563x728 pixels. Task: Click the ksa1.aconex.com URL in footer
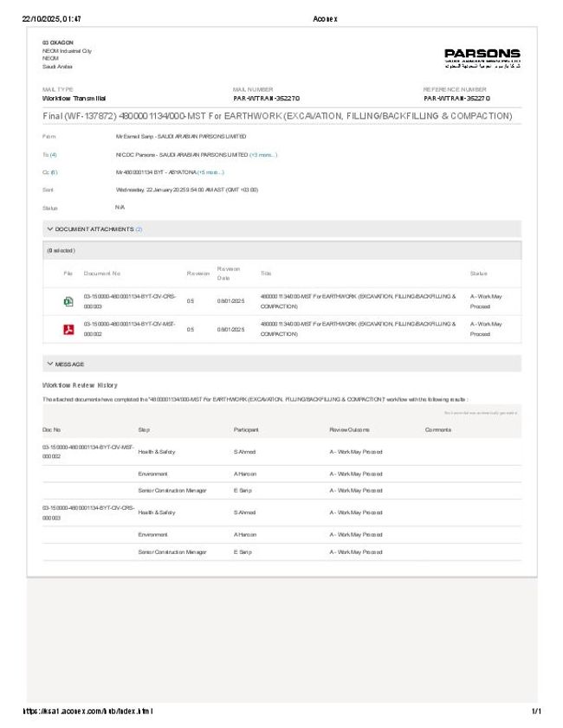87,712
